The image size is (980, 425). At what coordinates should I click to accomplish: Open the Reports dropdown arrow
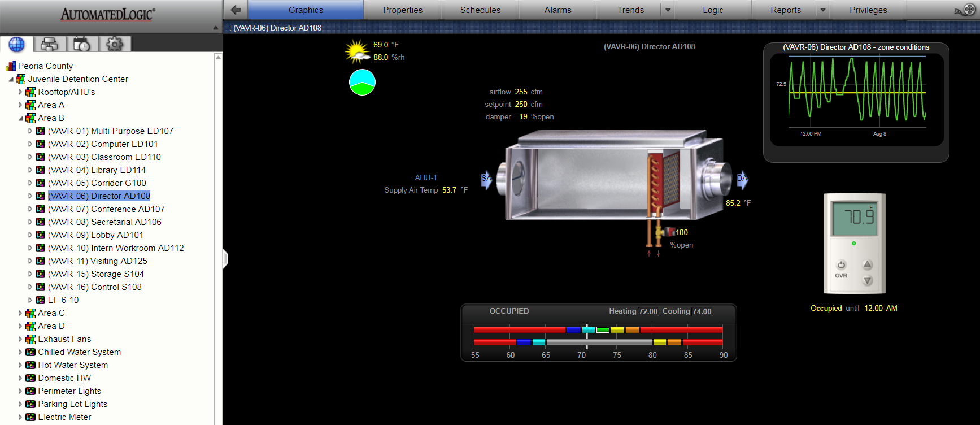823,10
